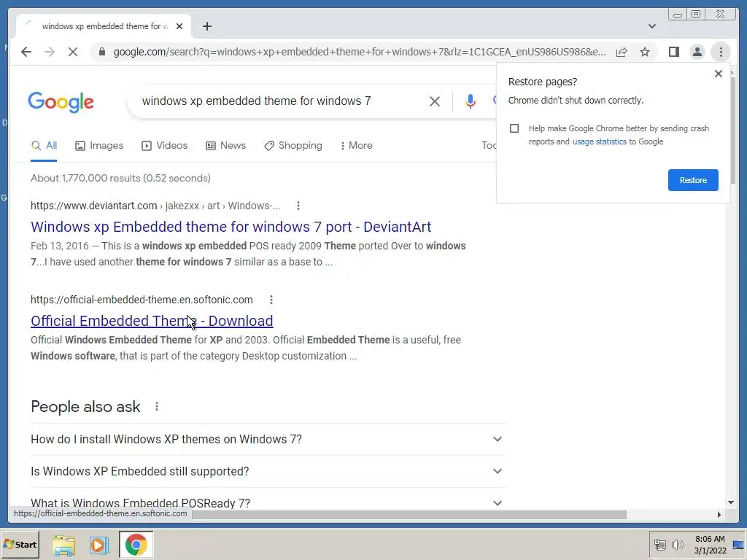Click the padlock site info icon
This screenshot has height=560, width=747.
(x=101, y=52)
